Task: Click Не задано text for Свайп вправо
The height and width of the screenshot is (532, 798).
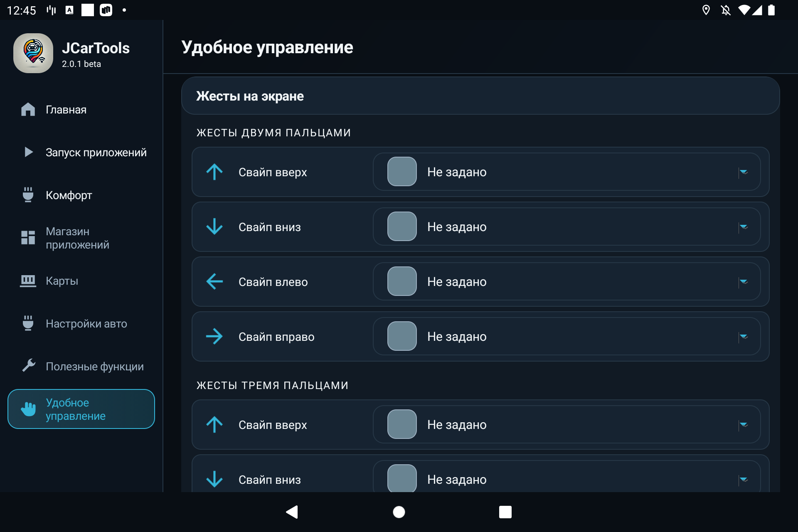Action: (x=457, y=337)
